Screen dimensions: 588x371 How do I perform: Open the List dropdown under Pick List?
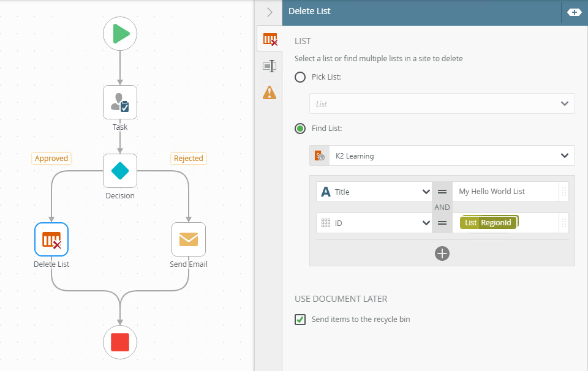(x=442, y=103)
